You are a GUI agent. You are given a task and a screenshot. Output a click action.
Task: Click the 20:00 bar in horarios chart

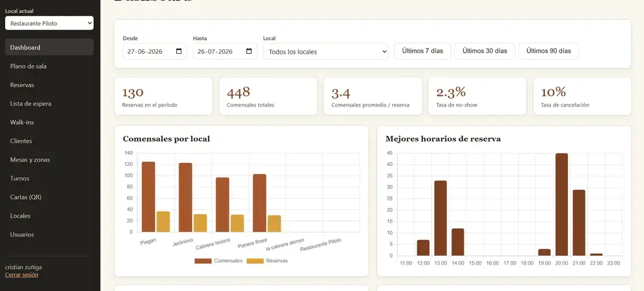point(561,205)
